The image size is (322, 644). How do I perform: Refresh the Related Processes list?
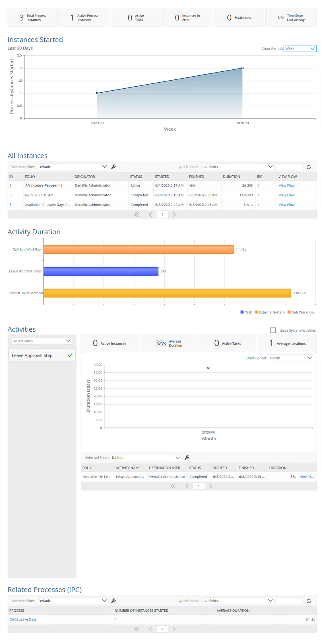pos(309,601)
